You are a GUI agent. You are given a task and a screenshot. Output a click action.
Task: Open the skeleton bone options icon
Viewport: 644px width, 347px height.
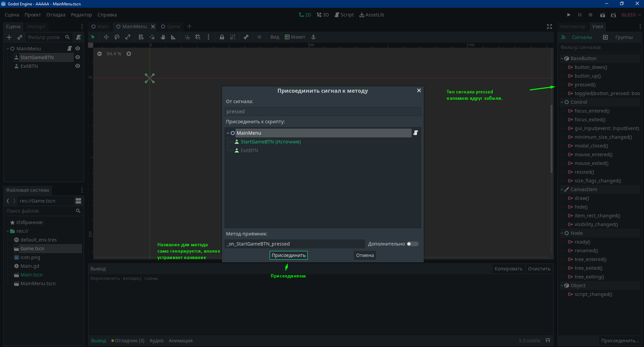246,37
